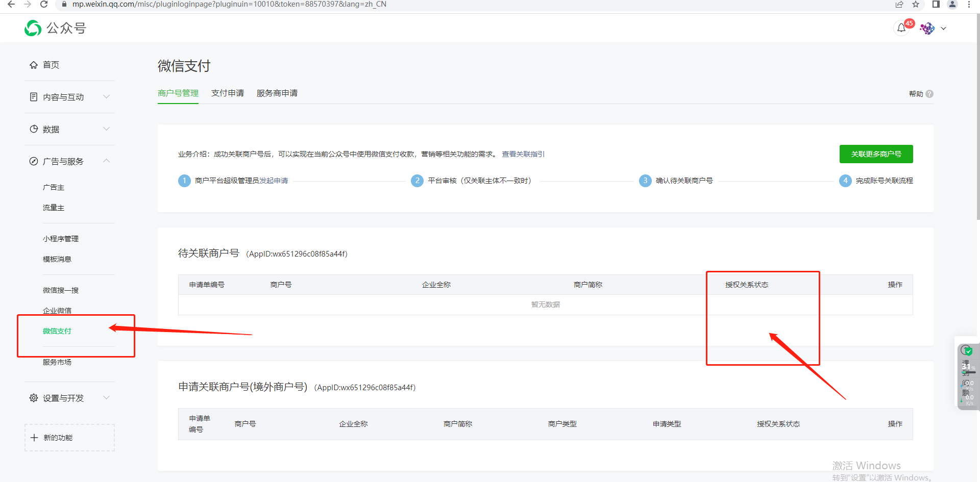This screenshot has height=482, width=980.
Task: Click 新的功能 add button
Action: [69, 438]
